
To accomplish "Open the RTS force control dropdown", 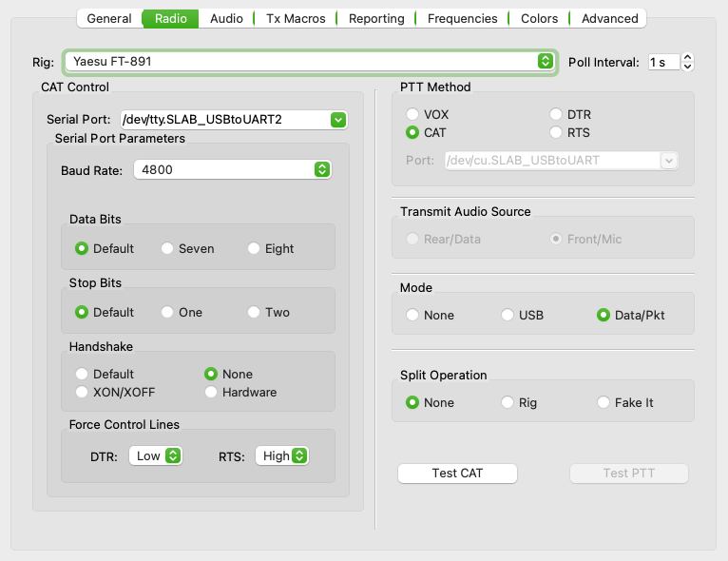I will coord(282,456).
